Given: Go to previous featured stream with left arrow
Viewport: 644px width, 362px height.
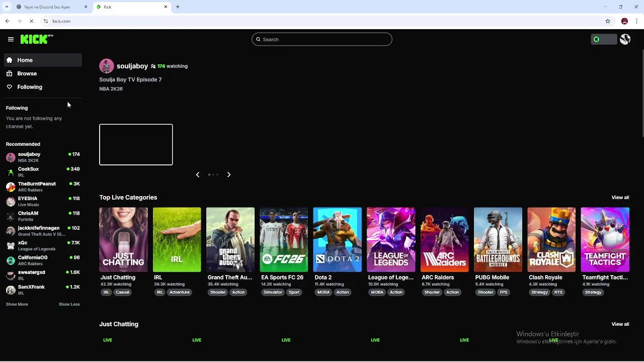Looking at the screenshot, I should click(198, 174).
